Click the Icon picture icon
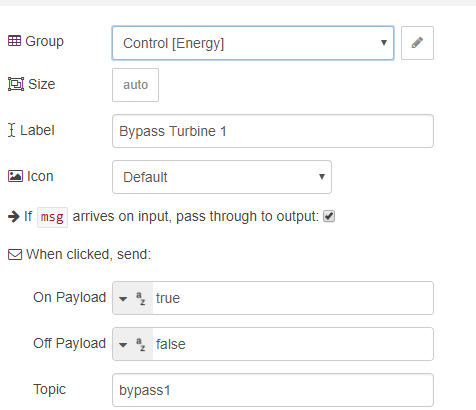Image resolution: width=476 pixels, height=410 pixels. (15, 176)
